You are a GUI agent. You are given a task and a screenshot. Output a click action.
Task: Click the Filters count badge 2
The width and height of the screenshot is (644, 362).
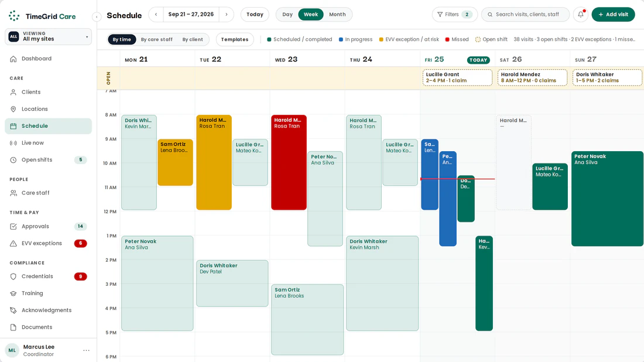pos(467,15)
